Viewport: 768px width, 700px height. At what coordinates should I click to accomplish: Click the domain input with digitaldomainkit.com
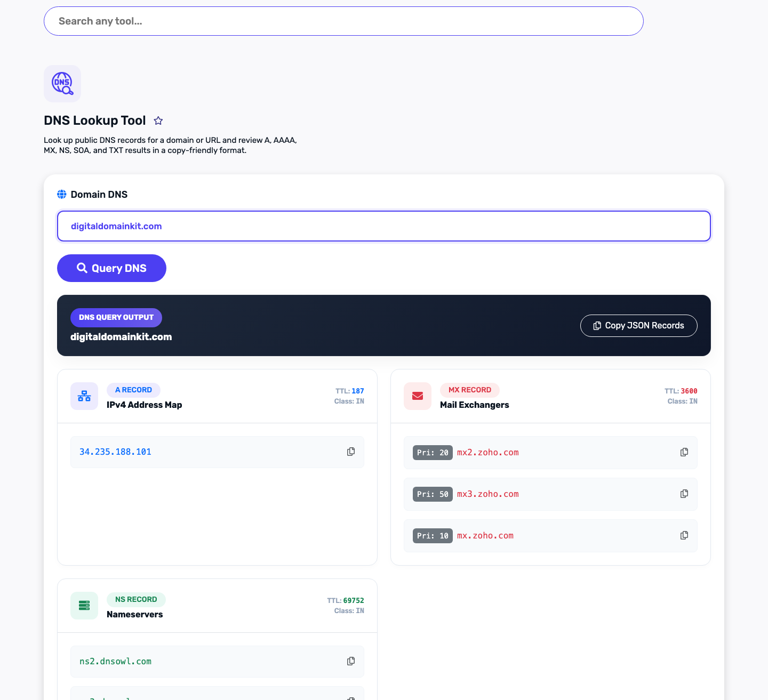[x=384, y=226]
